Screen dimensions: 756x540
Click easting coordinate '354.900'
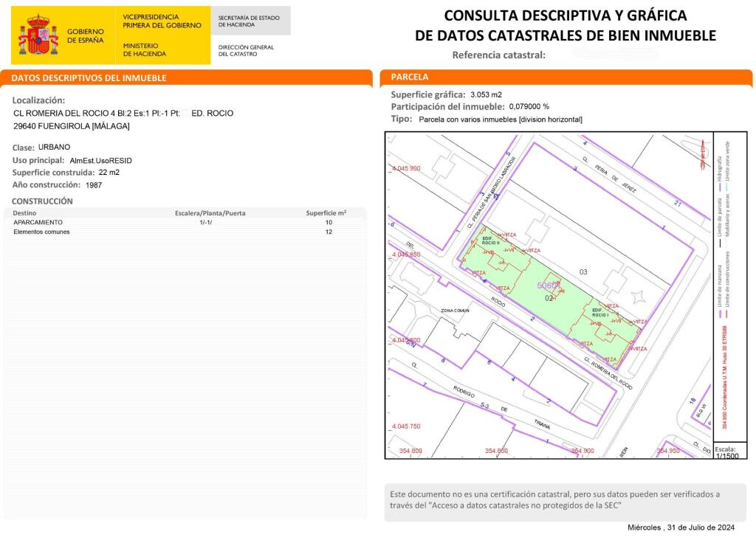point(583,451)
